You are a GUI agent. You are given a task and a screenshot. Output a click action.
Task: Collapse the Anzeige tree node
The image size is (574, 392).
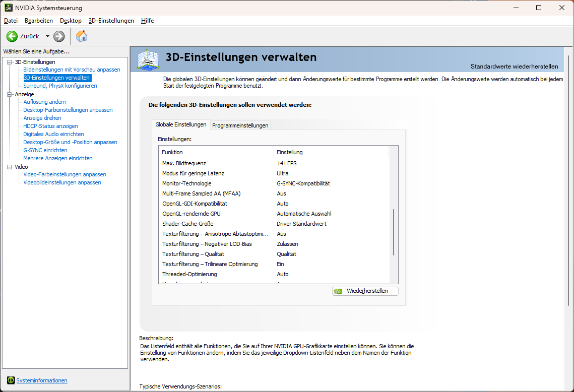coord(10,94)
